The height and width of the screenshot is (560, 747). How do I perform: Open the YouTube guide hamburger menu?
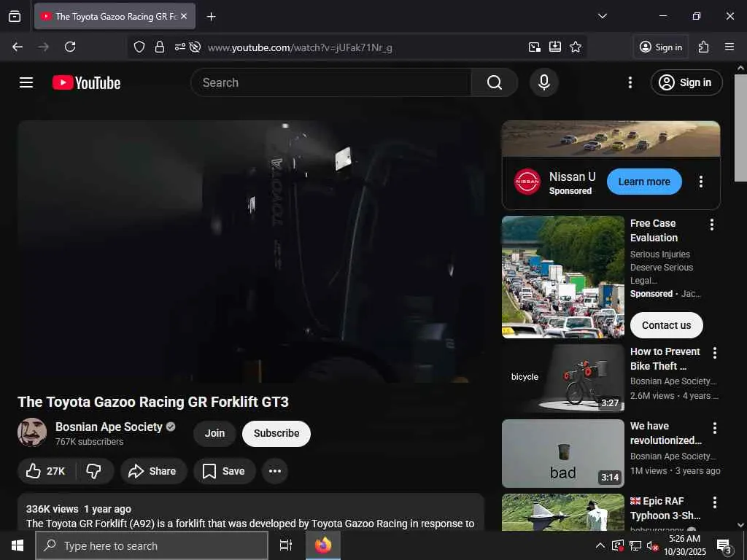[26, 82]
